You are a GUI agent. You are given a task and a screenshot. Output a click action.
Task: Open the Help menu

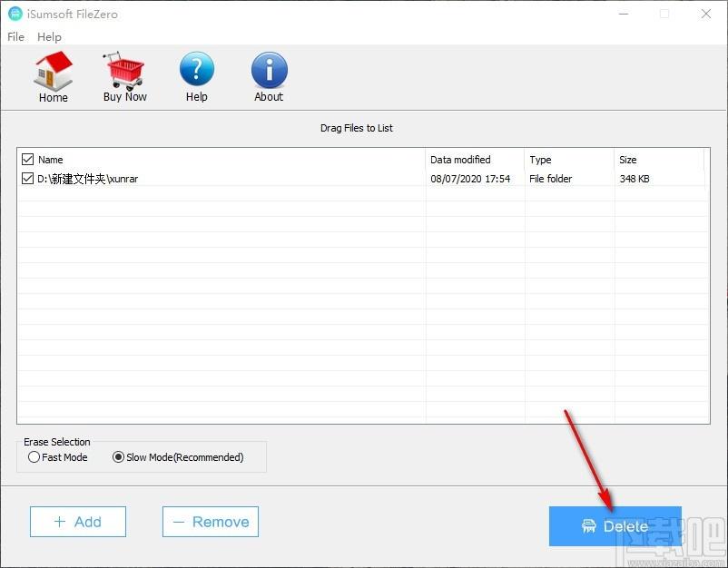click(x=49, y=37)
